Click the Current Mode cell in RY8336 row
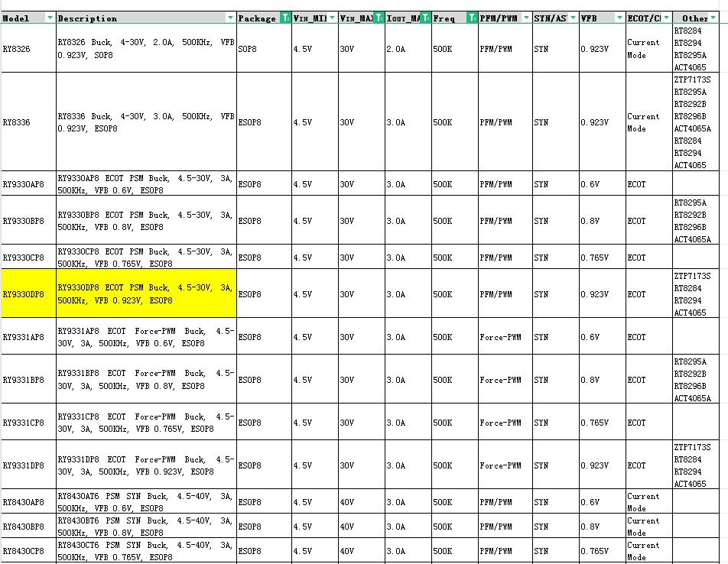 click(x=648, y=122)
